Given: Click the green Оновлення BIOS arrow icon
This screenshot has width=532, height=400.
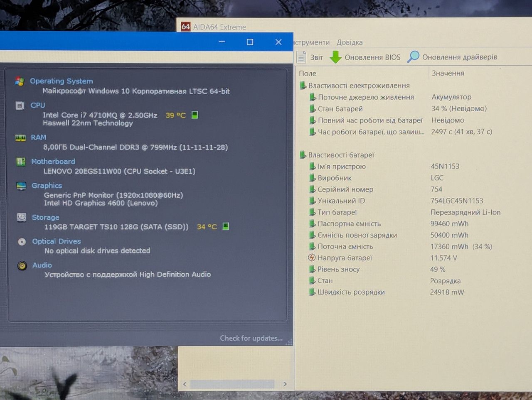Looking at the screenshot, I should 335,57.
